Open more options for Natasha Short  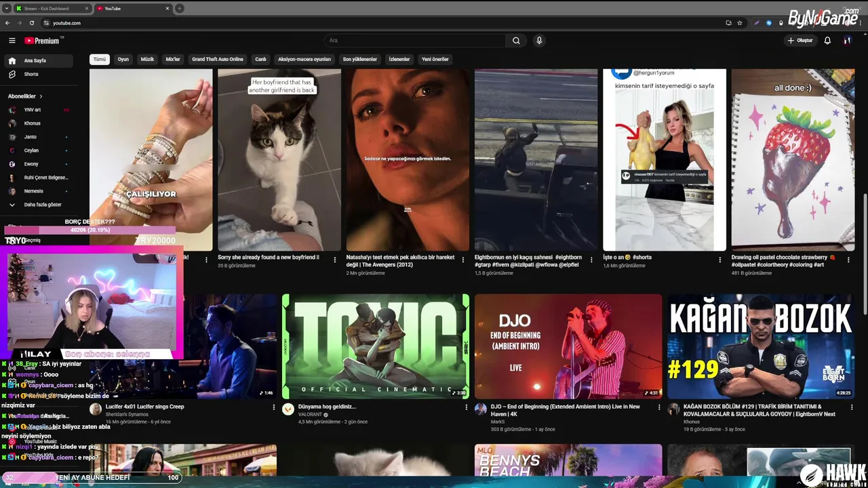[463, 260]
